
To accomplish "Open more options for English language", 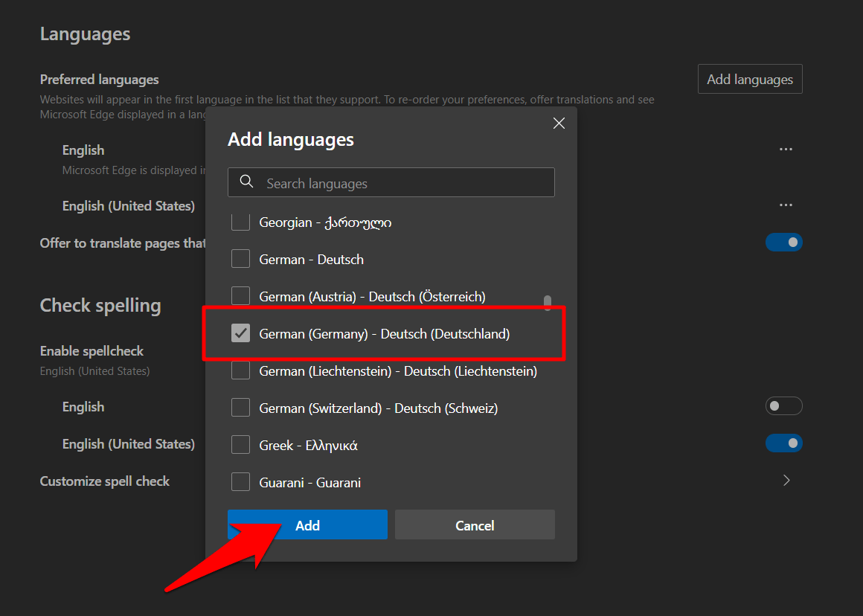I will (x=785, y=150).
